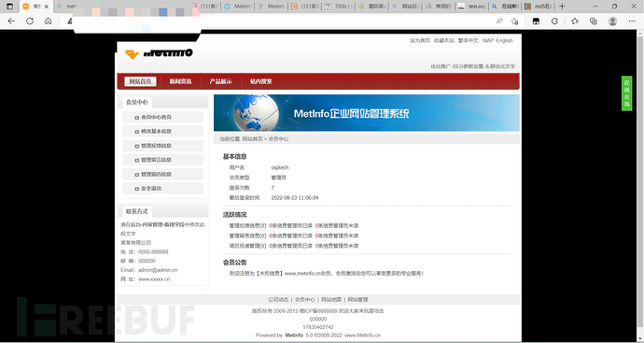This screenshot has width=644, height=343.
Task: Click the website www.xxxxx.cn text
Action: 154,279
